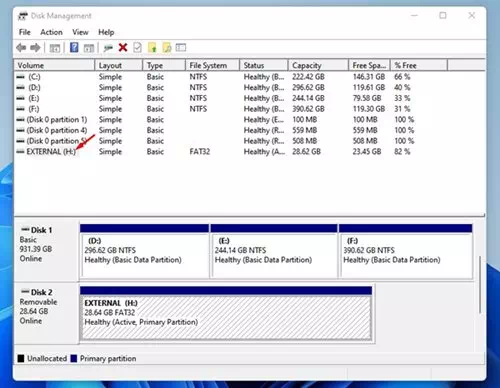Viewport: 500px width, 388px height.
Task: Click the 23.45 GB free space cell
Action: tap(367, 151)
